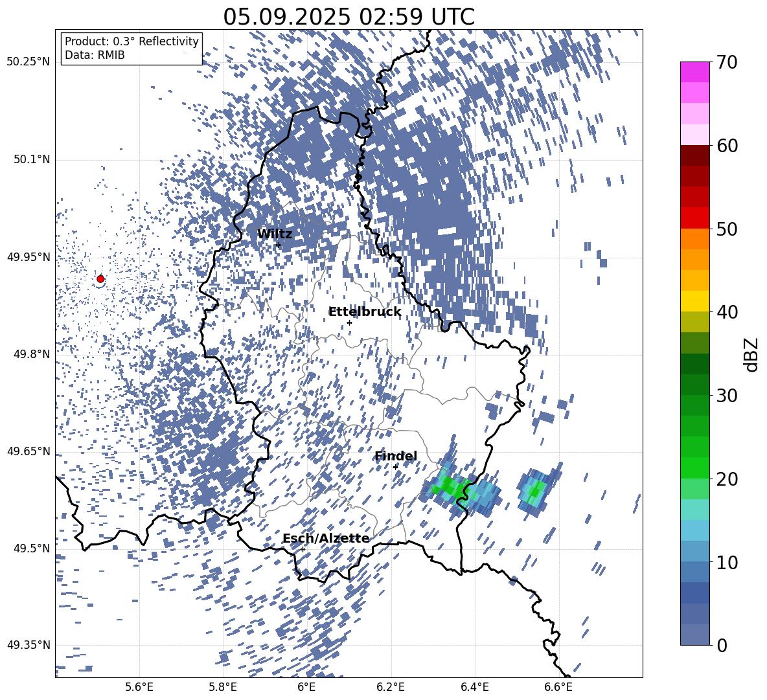Click the colorbar tick label 60
This screenshot has height=700, width=767.
(727, 146)
